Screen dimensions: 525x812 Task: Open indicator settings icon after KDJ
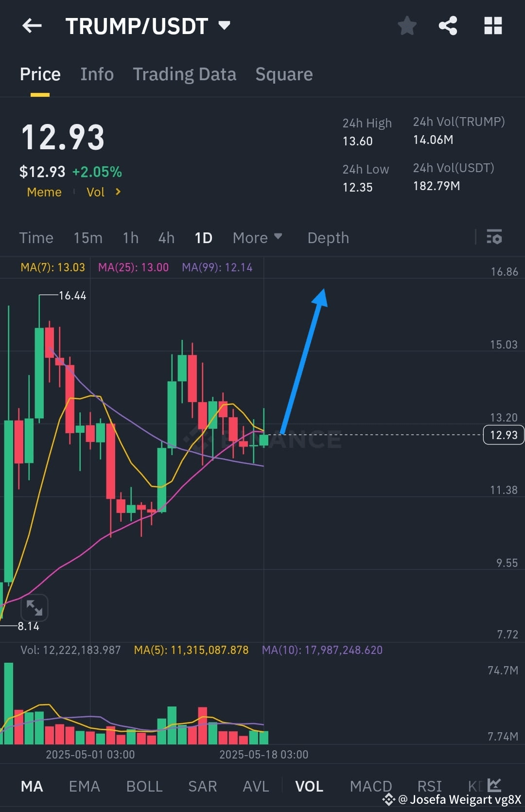click(x=494, y=785)
